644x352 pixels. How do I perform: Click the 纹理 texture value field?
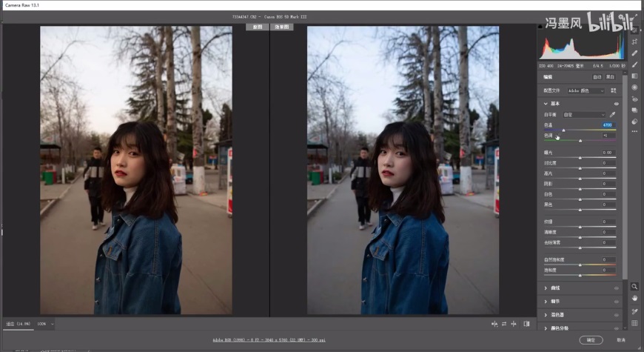coord(608,222)
